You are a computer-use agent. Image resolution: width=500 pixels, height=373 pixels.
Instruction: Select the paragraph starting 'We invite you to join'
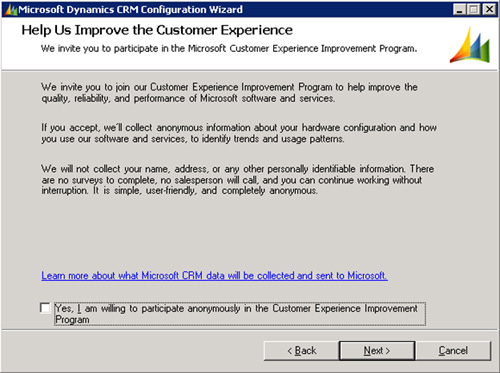[x=229, y=93]
